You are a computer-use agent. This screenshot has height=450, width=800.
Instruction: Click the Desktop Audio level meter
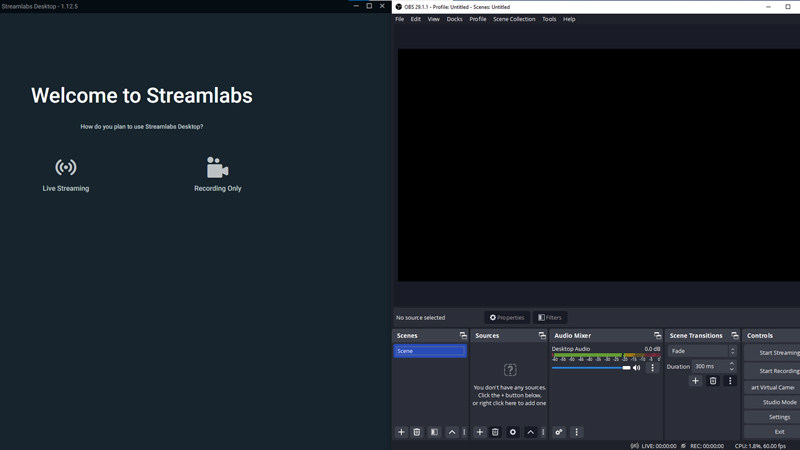tap(606, 355)
